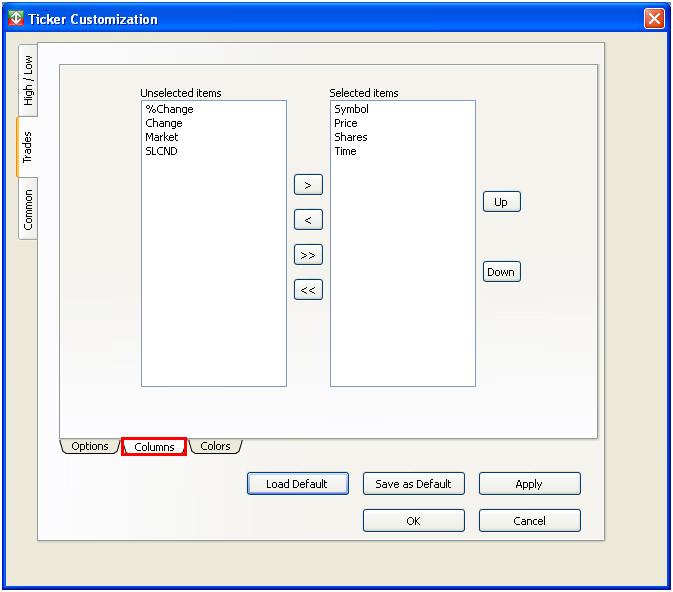Switch to the High / Low side tab
This screenshot has width=673, height=592.
click(28, 80)
